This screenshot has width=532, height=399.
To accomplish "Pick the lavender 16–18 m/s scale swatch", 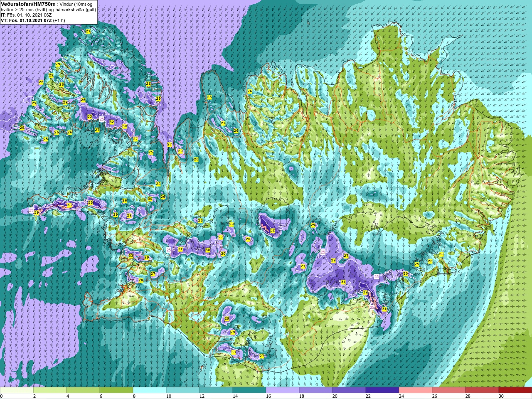I will (x=283, y=390).
